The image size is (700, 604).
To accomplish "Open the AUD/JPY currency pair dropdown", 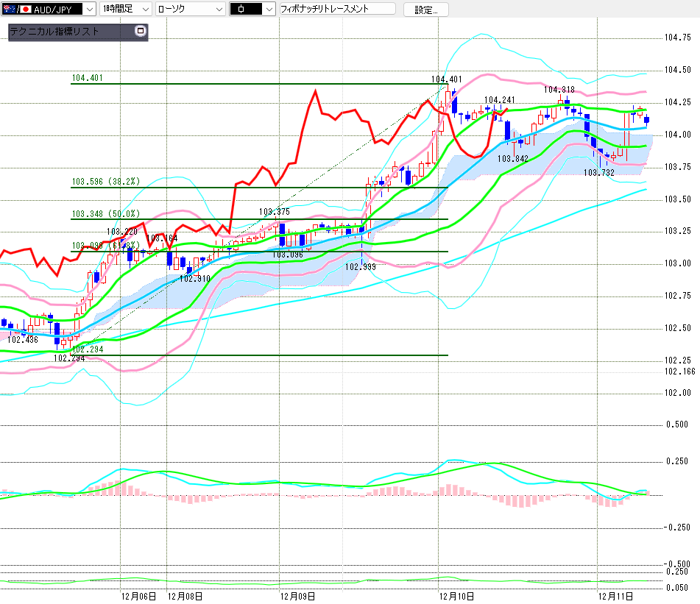I will (88, 9).
